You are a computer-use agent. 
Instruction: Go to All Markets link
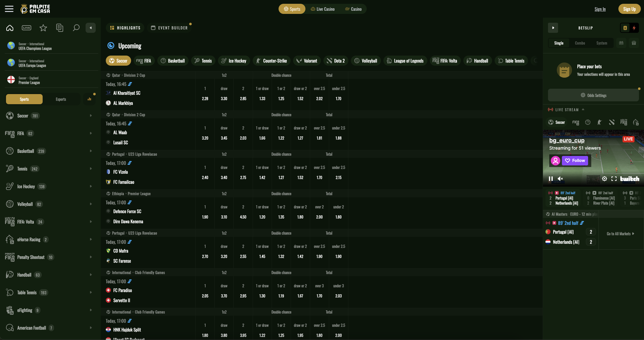(620, 234)
